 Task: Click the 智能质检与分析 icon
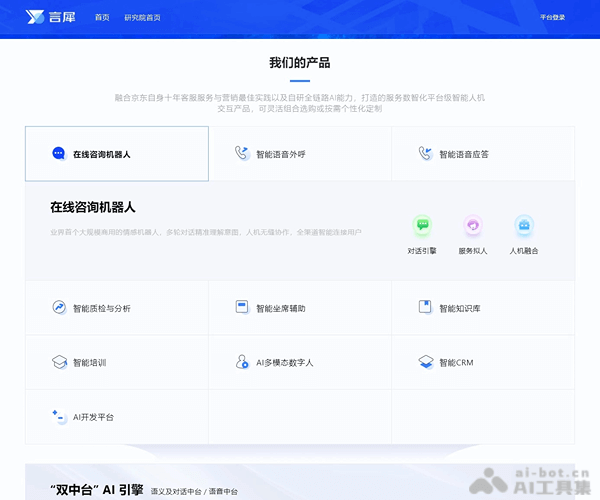[59, 308]
